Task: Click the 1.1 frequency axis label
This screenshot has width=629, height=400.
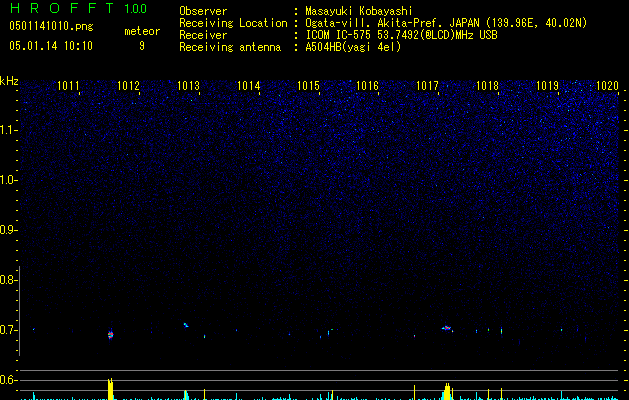Action: pos(8,130)
